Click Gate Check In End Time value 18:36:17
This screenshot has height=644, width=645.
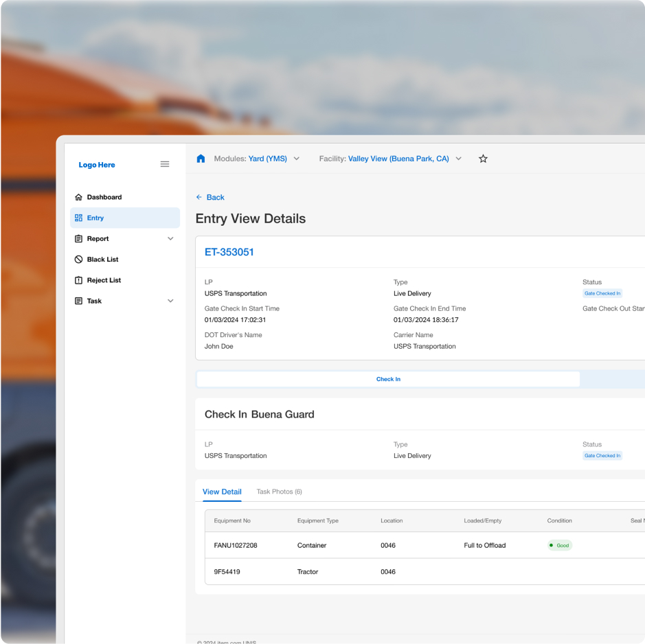[426, 319]
